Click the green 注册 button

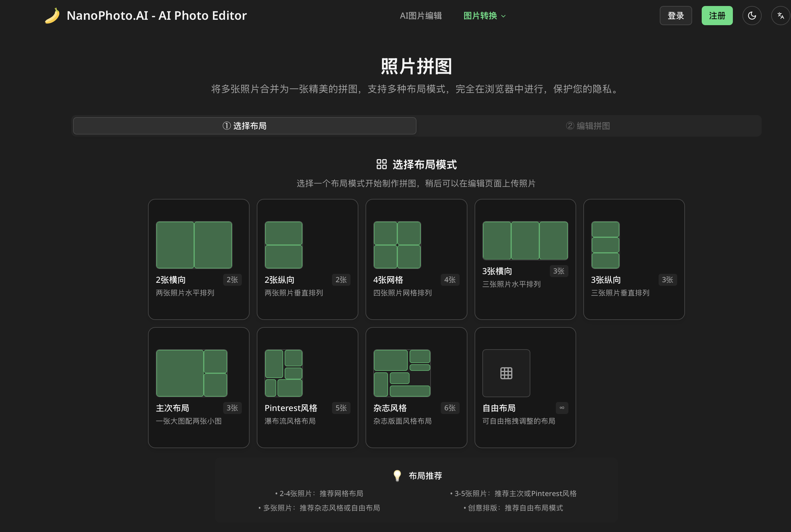[x=717, y=16]
